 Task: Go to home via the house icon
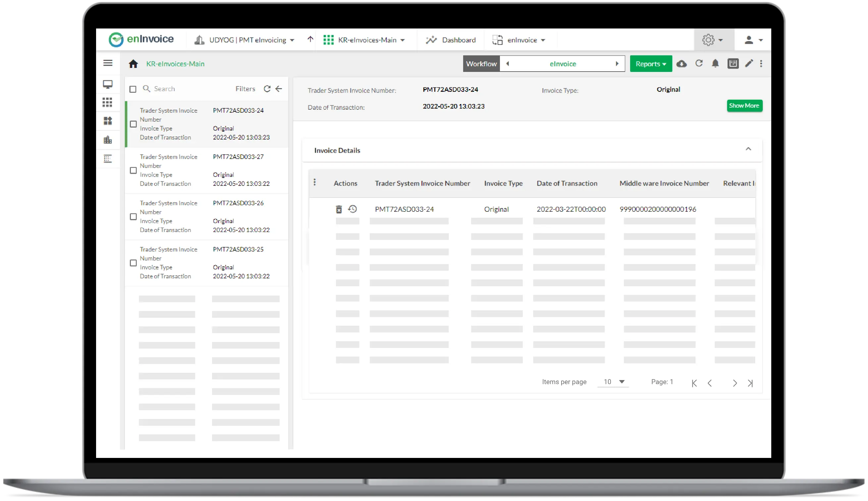134,63
